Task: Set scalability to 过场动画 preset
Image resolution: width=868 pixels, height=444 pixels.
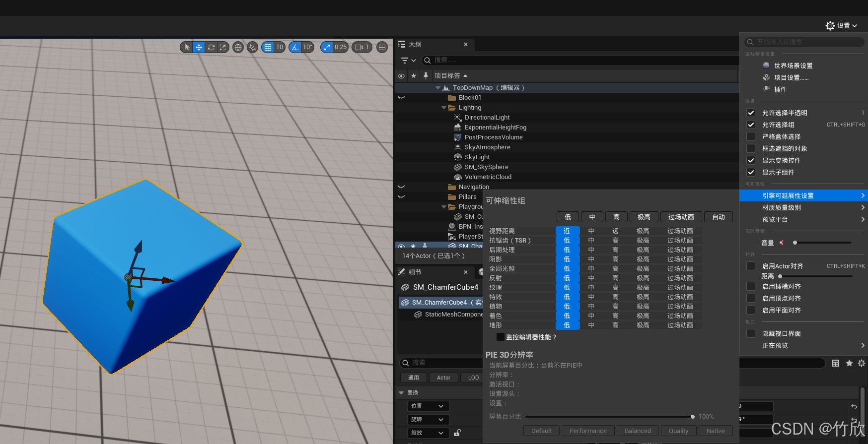Action: click(681, 217)
